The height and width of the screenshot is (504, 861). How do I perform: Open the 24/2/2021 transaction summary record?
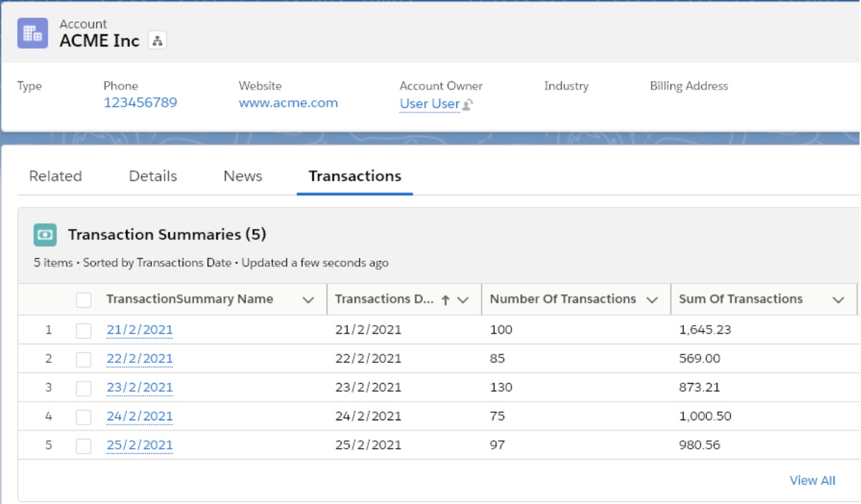click(x=140, y=416)
